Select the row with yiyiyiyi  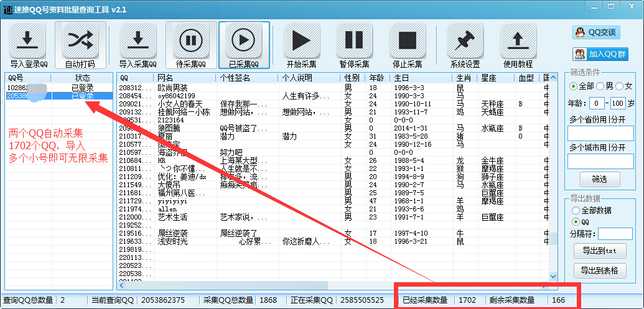333,201
